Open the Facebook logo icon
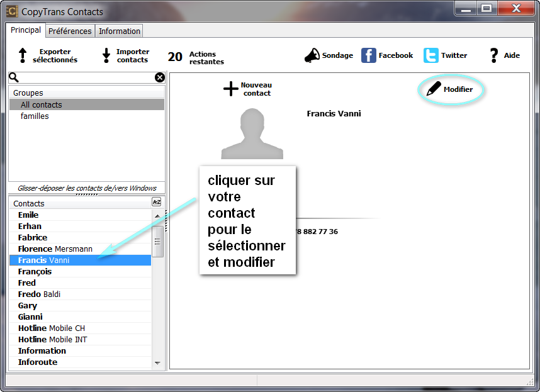Image resolution: width=540 pixels, height=392 pixels. (368, 55)
